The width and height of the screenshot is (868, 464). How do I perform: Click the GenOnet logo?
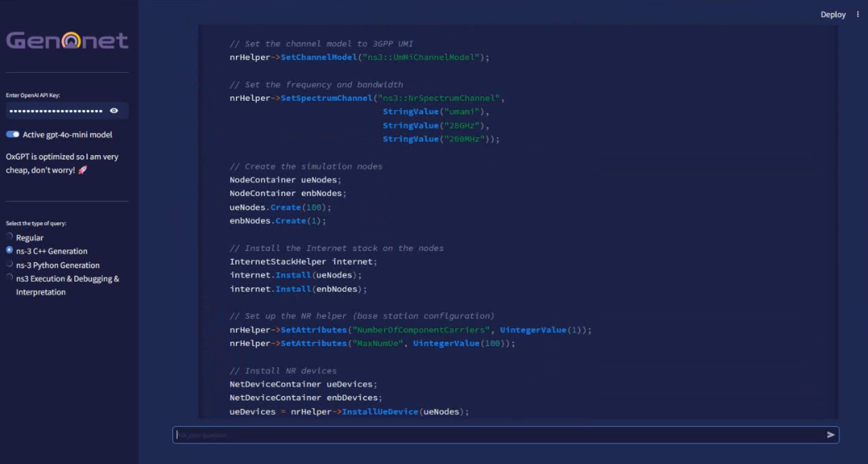pyautogui.click(x=67, y=40)
